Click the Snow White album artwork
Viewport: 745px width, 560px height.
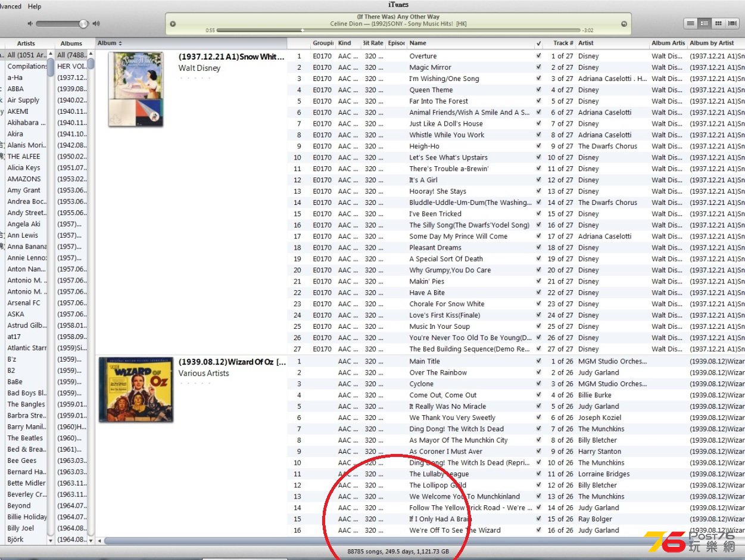coord(136,89)
